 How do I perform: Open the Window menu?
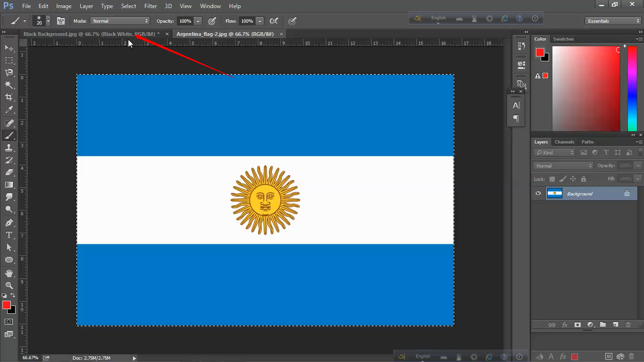(210, 6)
